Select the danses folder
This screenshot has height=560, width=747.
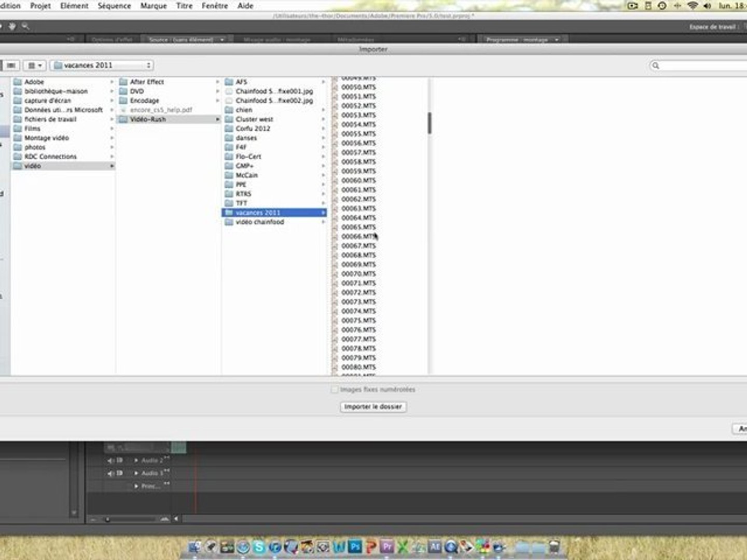click(x=275, y=138)
